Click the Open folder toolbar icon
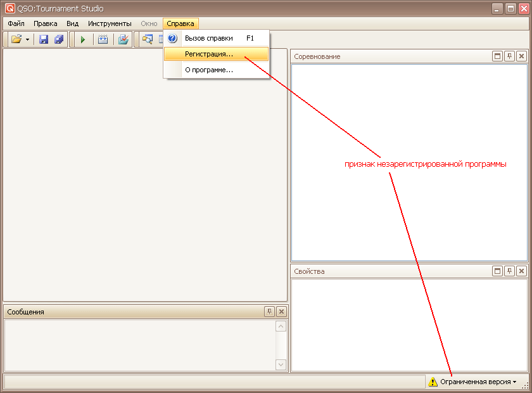Screen dimensions: 532x393 16,39
